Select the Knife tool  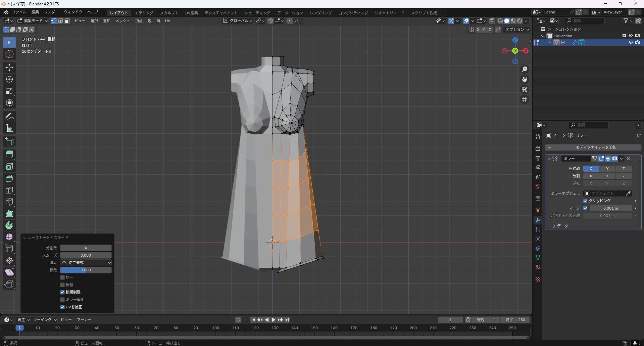(9, 202)
